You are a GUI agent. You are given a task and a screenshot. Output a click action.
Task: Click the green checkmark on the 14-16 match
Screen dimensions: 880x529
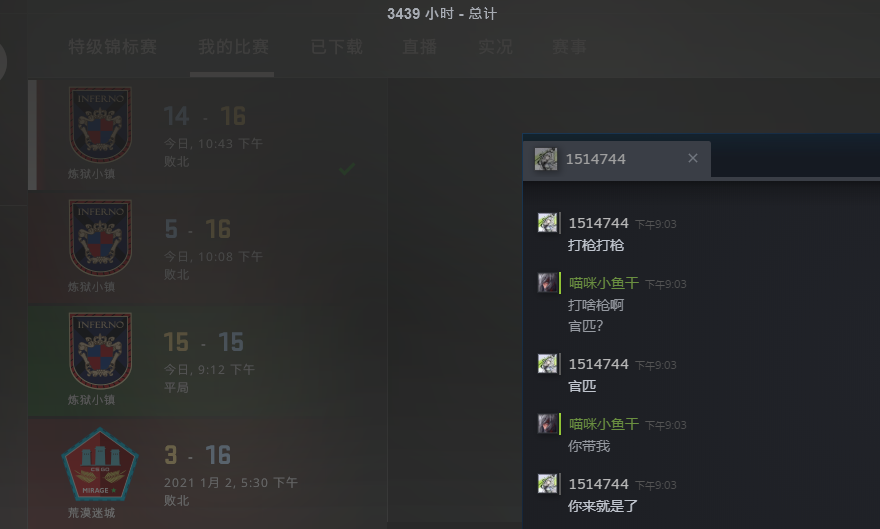pyautogui.click(x=347, y=168)
